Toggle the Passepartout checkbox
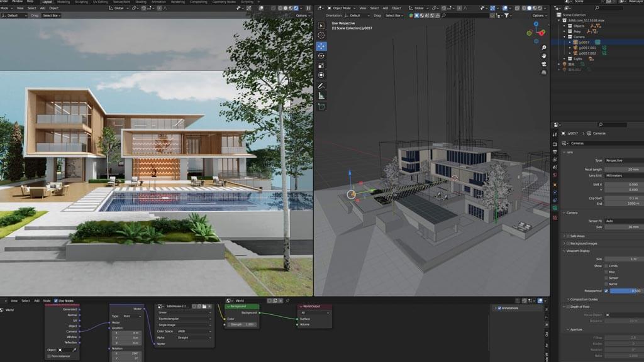 point(606,291)
